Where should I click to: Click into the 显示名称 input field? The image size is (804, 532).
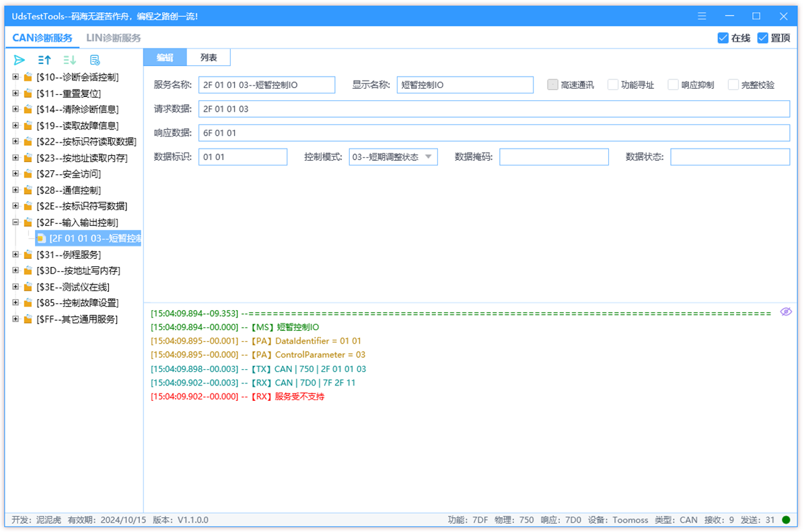pos(465,85)
